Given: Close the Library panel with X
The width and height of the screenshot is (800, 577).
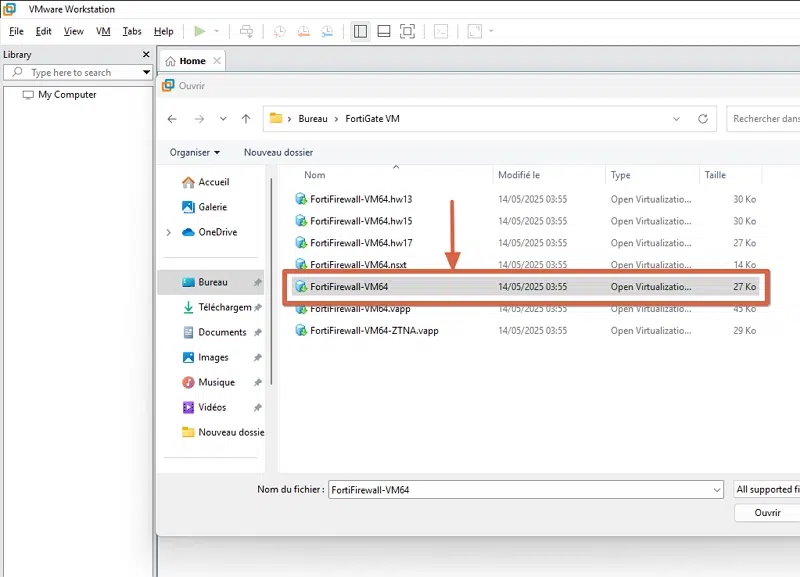Looking at the screenshot, I should [x=146, y=54].
